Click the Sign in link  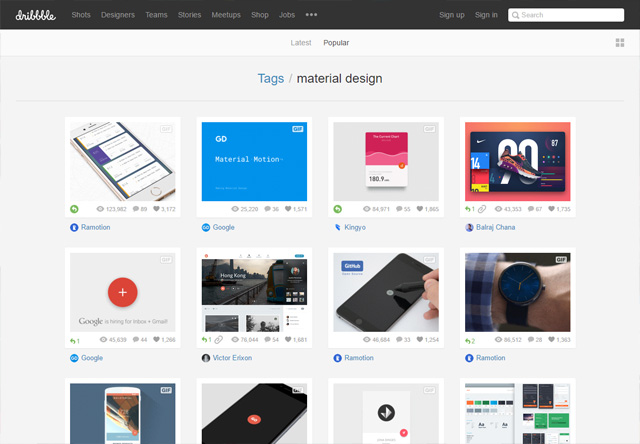pyautogui.click(x=486, y=15)
